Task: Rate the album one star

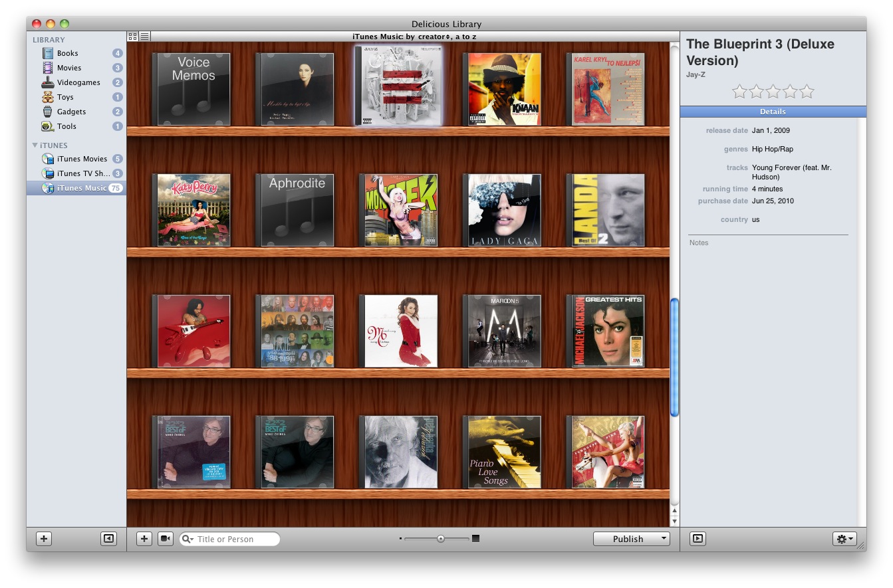Action: (x=740, y=92)
